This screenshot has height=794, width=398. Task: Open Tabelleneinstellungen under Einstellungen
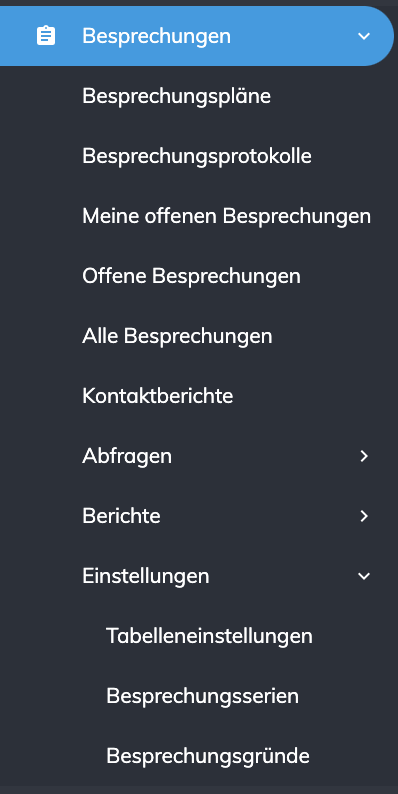209,636
